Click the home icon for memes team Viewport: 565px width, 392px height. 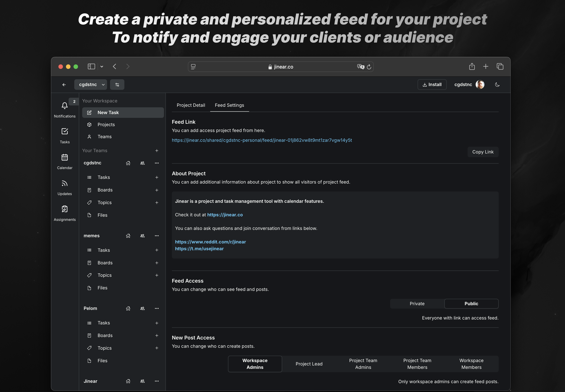(x=128, y=236)
